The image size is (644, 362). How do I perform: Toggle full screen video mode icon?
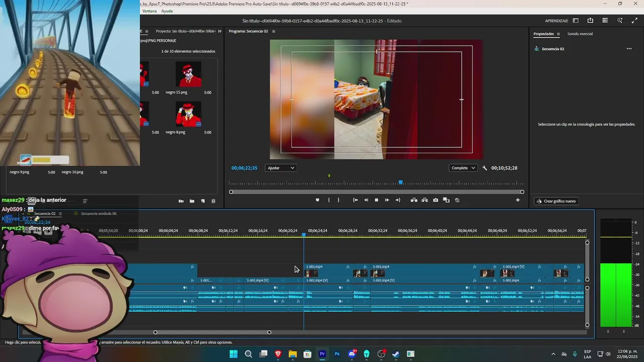pos(634,21)
